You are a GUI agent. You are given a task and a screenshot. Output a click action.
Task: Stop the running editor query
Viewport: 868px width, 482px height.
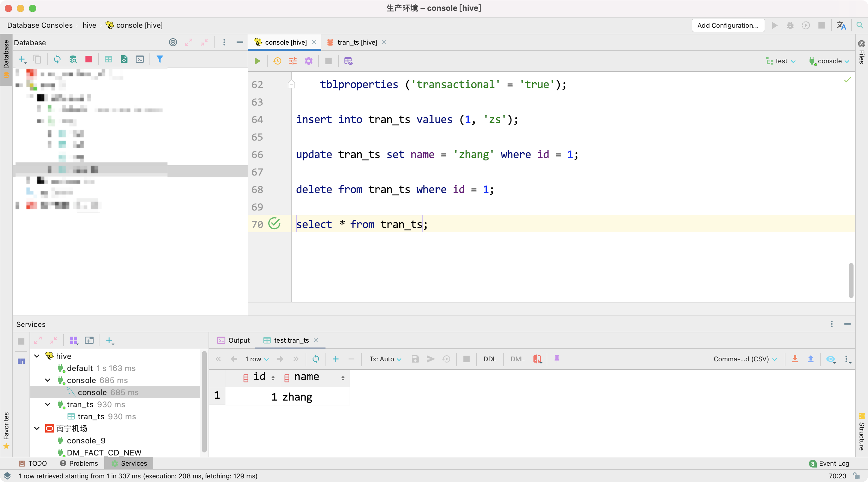click(x=328, y=61)
